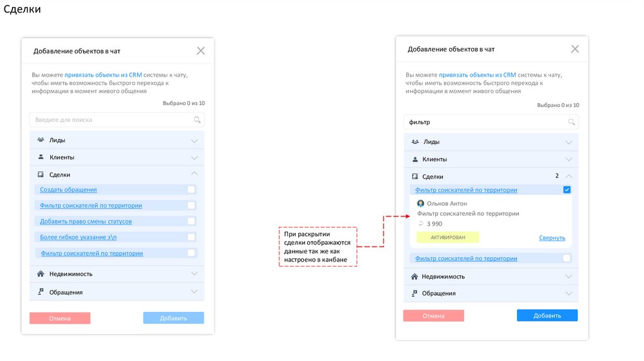Click the Клиенты person icon in the right dialog

[x=415, y=159]
